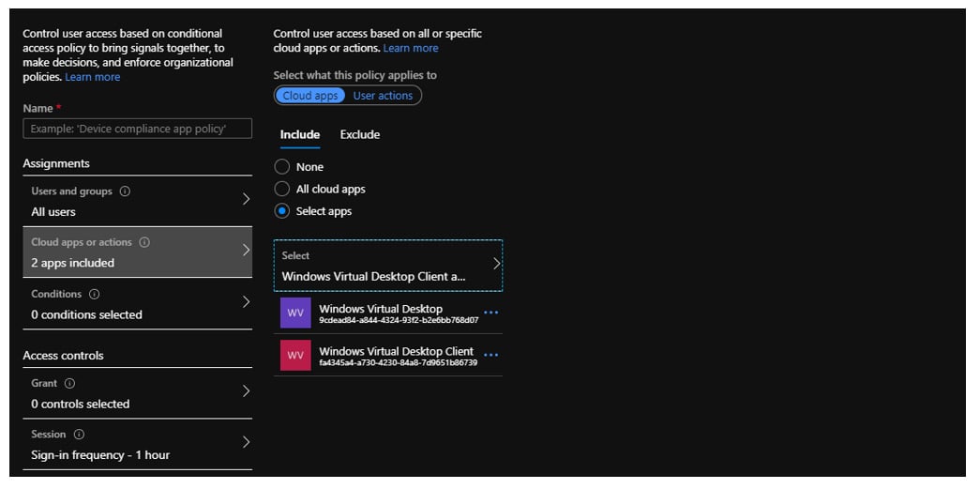Click into the policy Name field
The image size is (980, 489).
pos(138,129)
